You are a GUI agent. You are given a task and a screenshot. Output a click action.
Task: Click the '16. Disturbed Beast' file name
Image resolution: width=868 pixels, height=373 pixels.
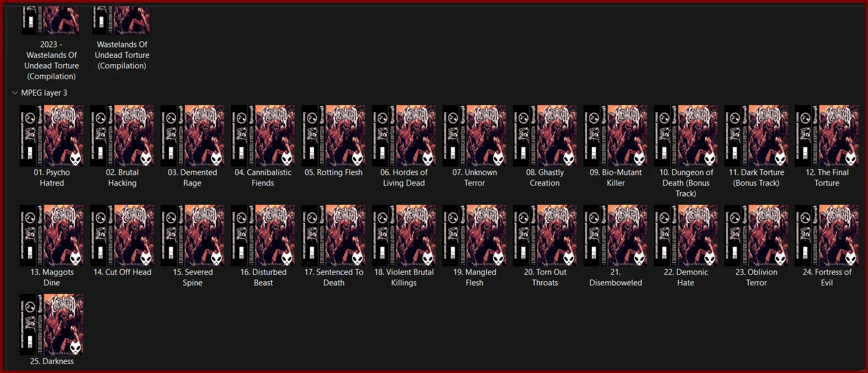[263, 277]
